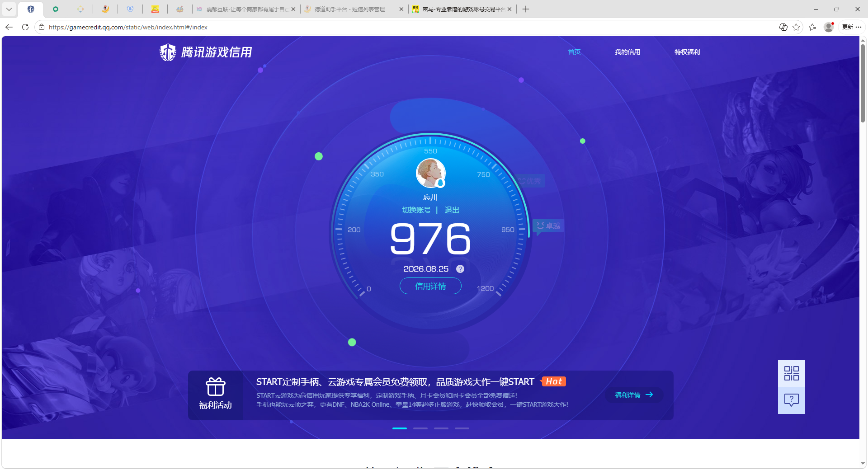Click the user avatar picture
Viewport: 868px width, 470px height.
click(x=431, y=173)
